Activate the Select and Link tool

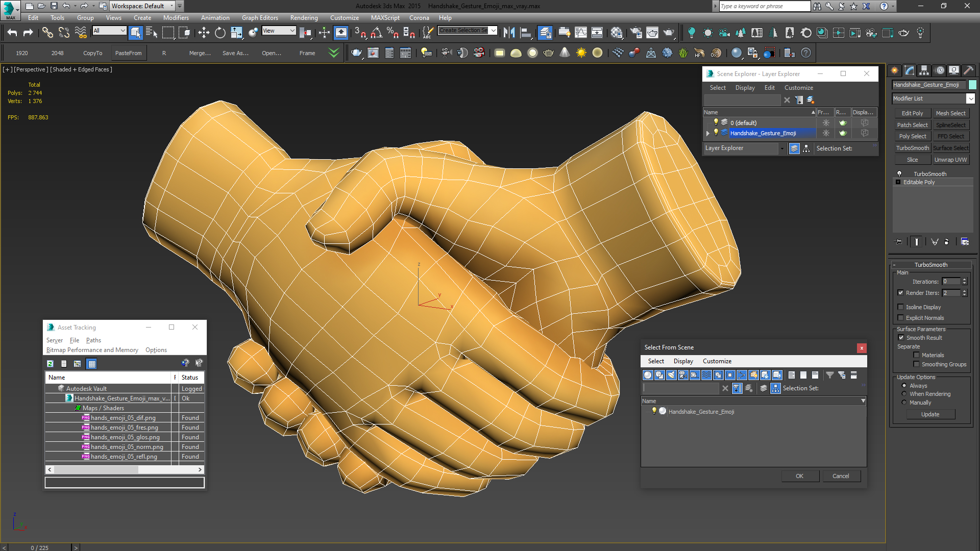[47, 33]
